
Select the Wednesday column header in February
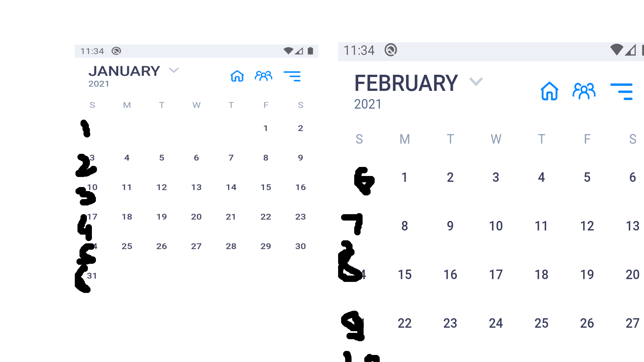coord(495,139)
